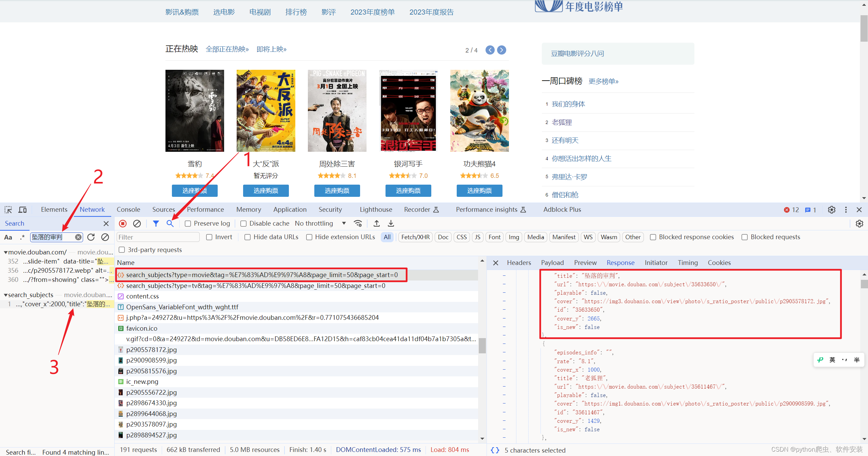Open network conditions wifi icon
This screenshot has height=456, width=868.
pos(358,224)
